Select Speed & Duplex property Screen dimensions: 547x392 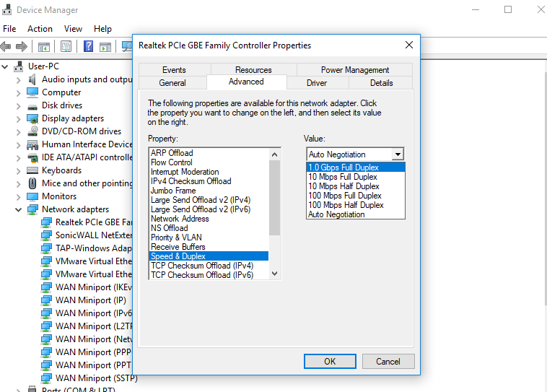tap(209, 256)
